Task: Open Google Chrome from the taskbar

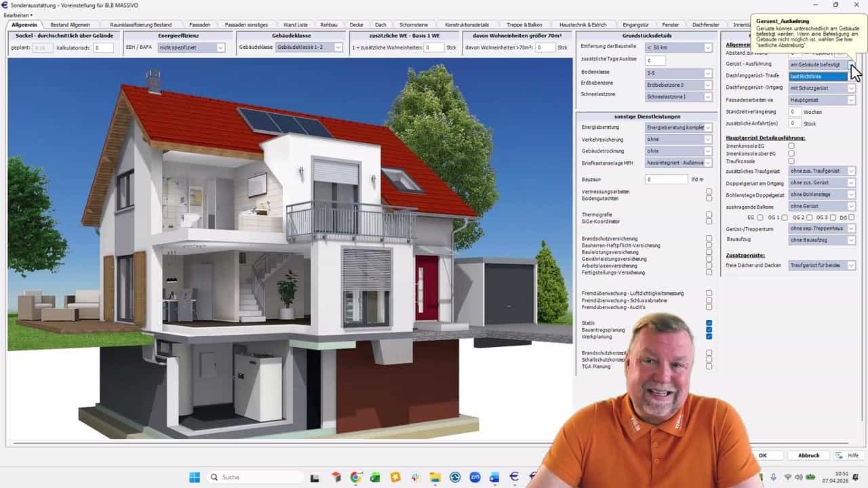Action: 356,477
